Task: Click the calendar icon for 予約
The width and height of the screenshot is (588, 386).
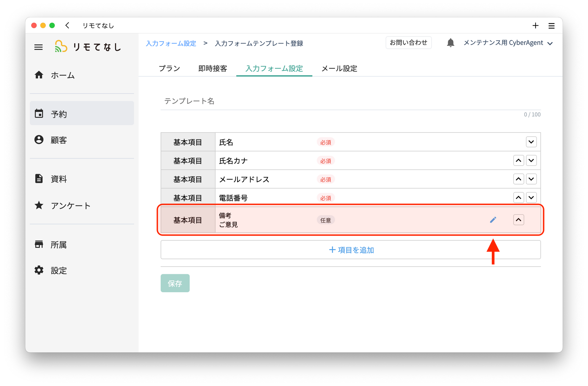Action: click(39, 114)
